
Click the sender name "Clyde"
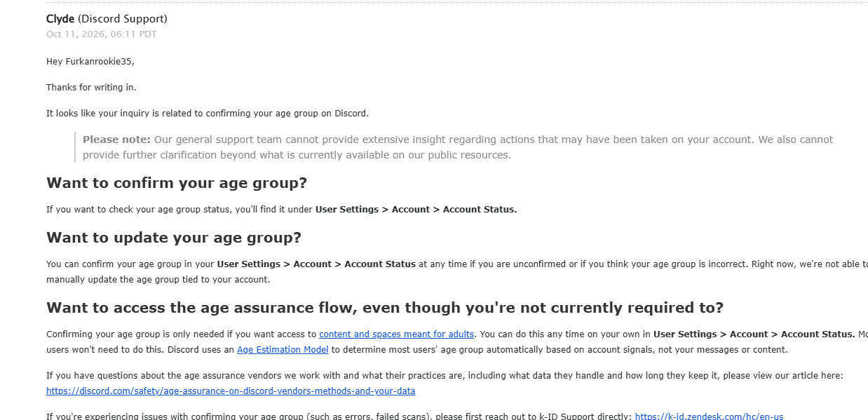click(60, 19)
